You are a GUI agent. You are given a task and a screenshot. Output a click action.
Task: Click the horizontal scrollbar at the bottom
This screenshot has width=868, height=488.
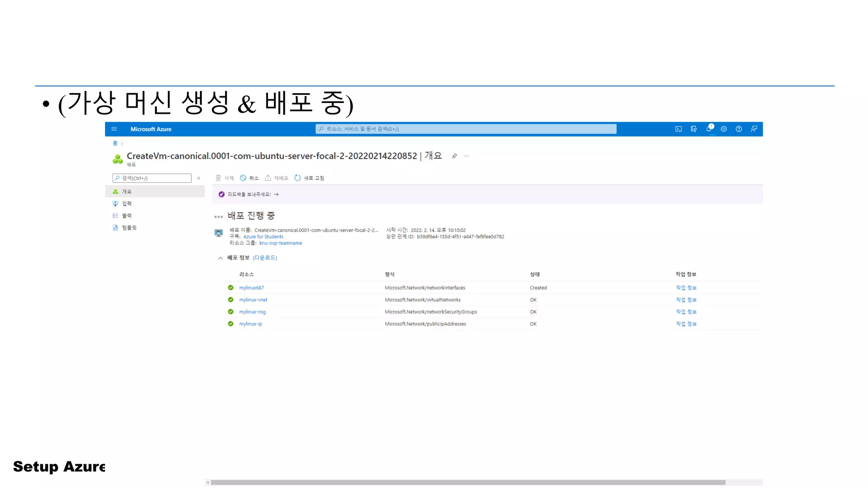click(468, 482)
